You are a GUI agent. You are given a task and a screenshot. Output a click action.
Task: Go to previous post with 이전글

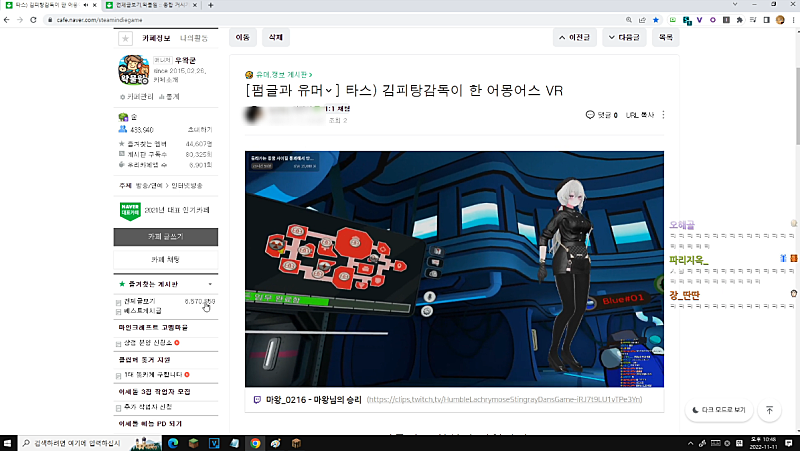point(574,37)
